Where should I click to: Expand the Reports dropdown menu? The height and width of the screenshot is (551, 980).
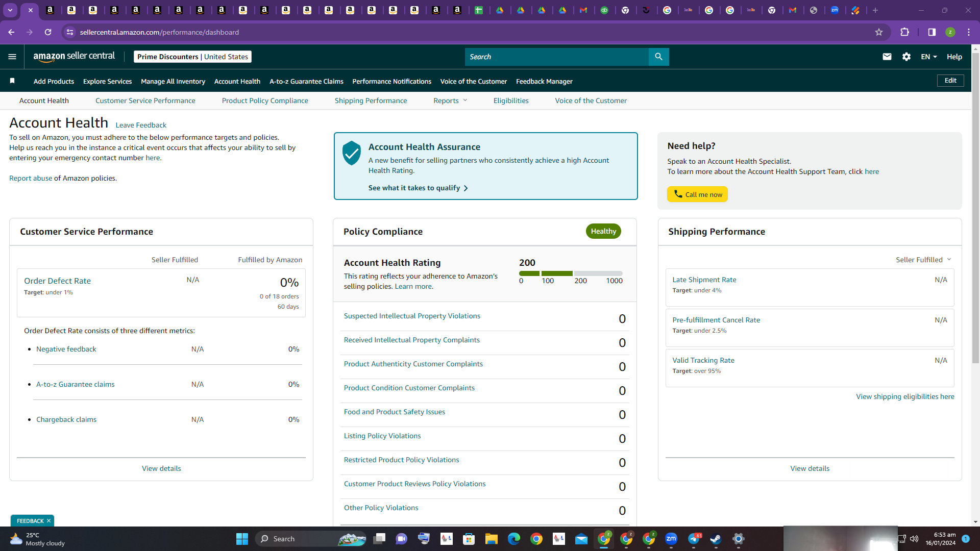click(x=450, y=101)
